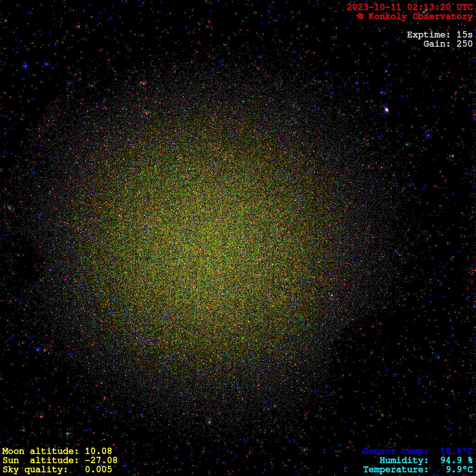Click the Sensor temp label

[395, 451]
